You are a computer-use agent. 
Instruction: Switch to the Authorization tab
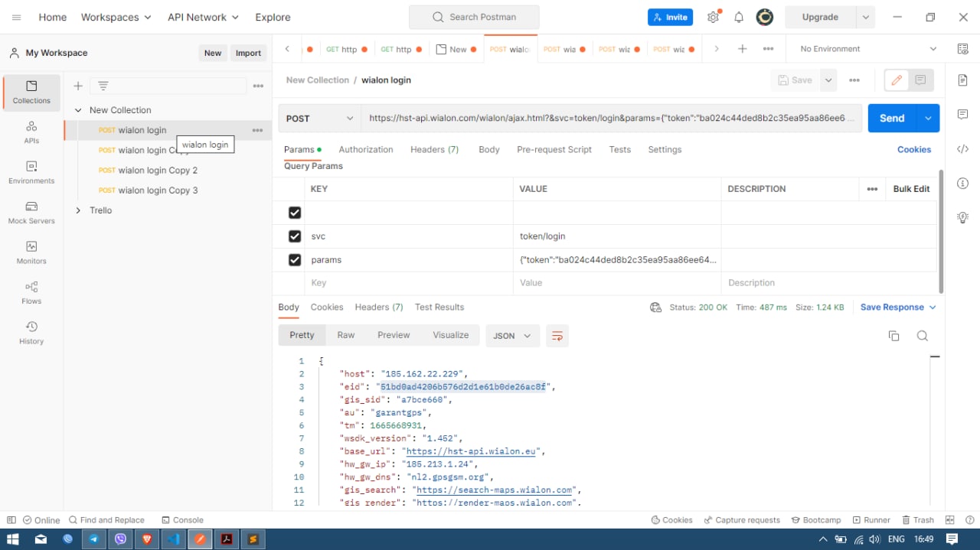pos(365,150)
